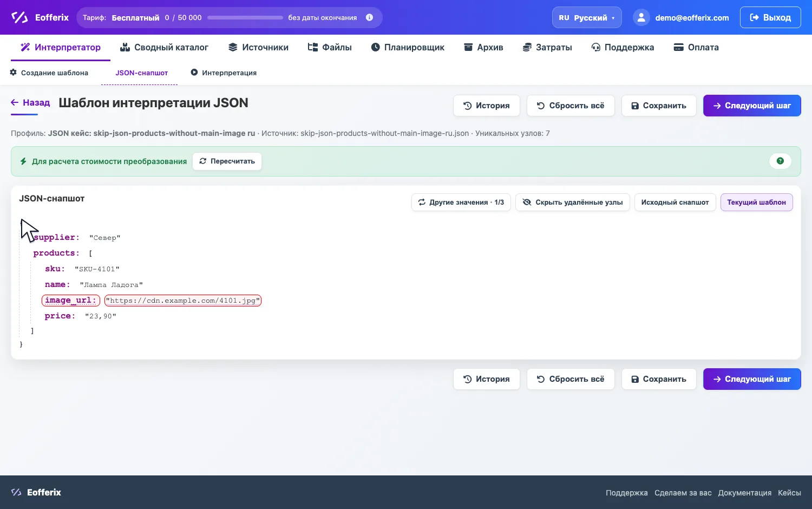
Task: Click the top Сохранить button
Action: point(659,106)
